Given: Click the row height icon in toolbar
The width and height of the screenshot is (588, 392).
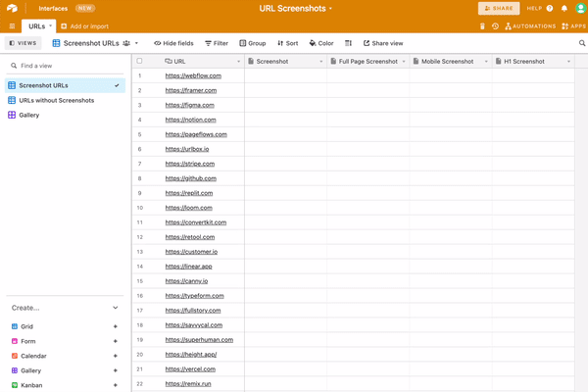Looking at the screenshot, I should (348, 43).
